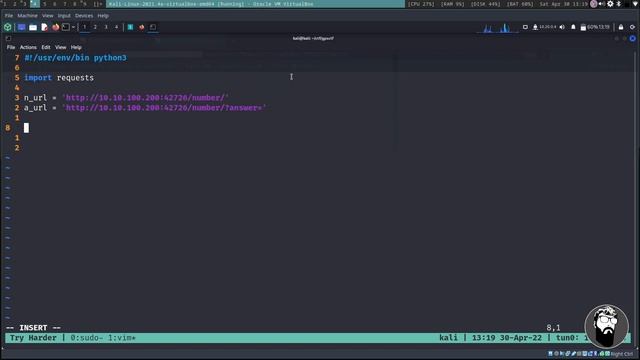640x360 pixels.
Task: Open the terminal View menu
Action: tap(60, 47)
